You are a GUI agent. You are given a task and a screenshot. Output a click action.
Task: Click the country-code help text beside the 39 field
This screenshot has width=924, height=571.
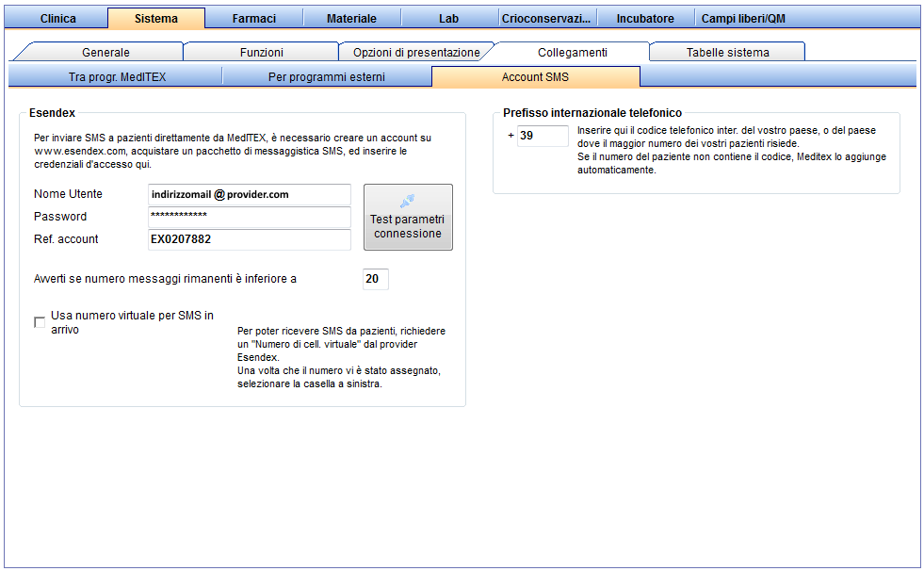[x=731, y=150]
